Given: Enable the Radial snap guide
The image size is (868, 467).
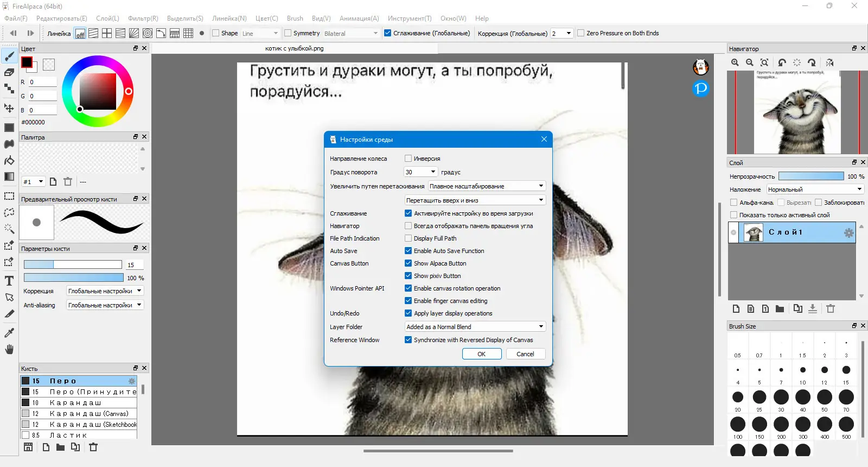Looking at the screenshot, I should point(134,33).
